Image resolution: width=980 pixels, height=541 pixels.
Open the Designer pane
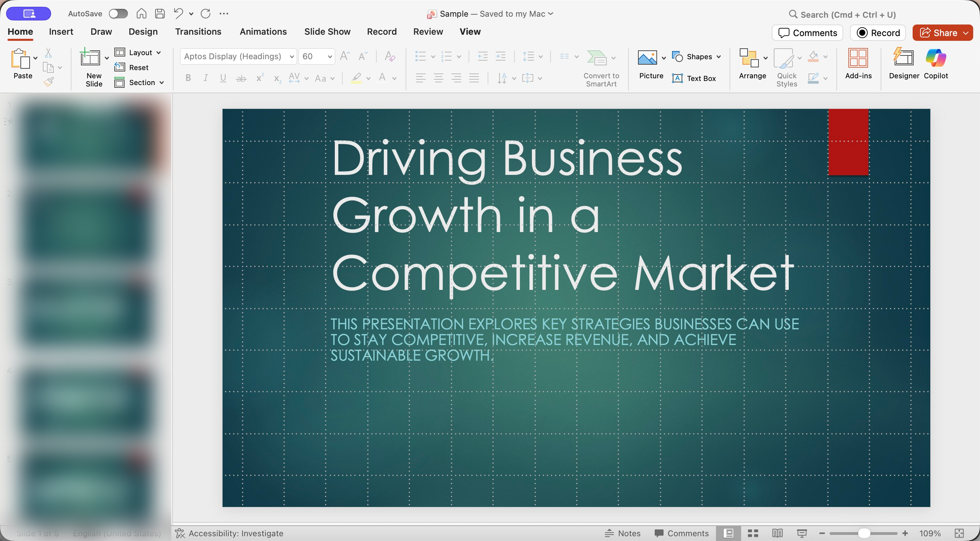(903, 64)
